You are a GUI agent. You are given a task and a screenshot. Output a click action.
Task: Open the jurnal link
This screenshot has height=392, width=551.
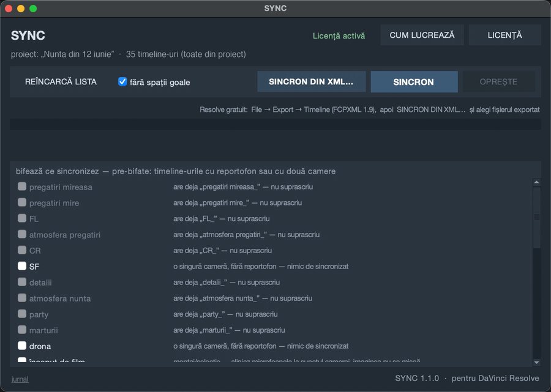(20, 379)
